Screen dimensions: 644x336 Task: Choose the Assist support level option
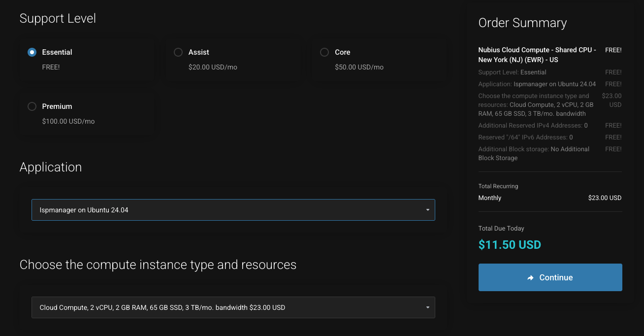[178, 52]
